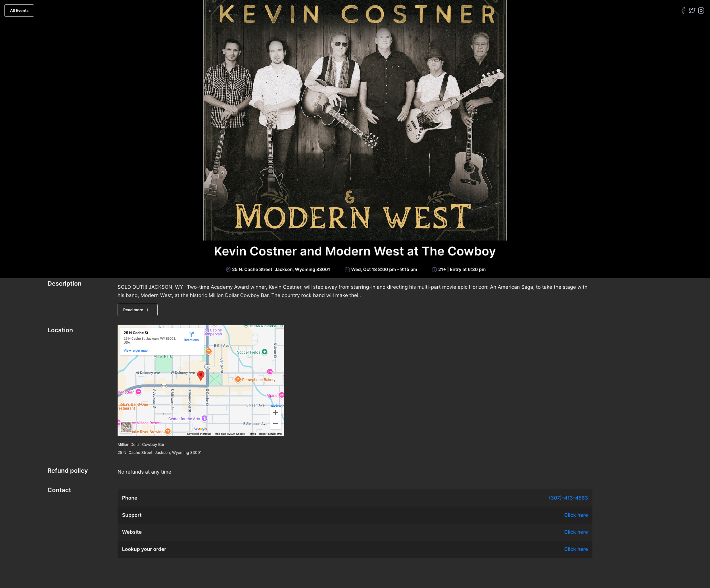The image size is (710, 588).
Task: Click the red location pin on map
Action: point(201,375)
